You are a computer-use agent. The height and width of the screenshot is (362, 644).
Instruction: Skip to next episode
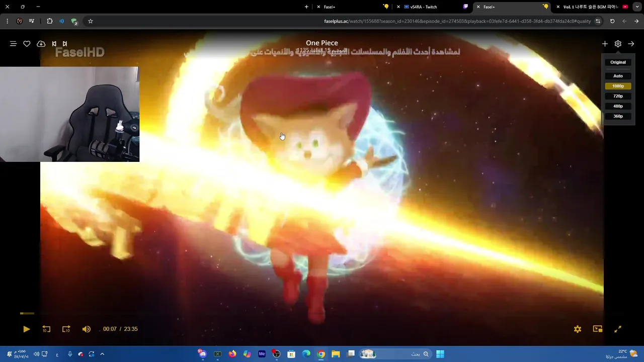64,44
